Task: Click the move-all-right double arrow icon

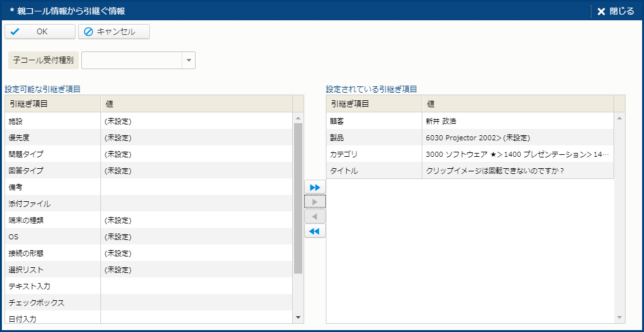Action: [315, 187]
